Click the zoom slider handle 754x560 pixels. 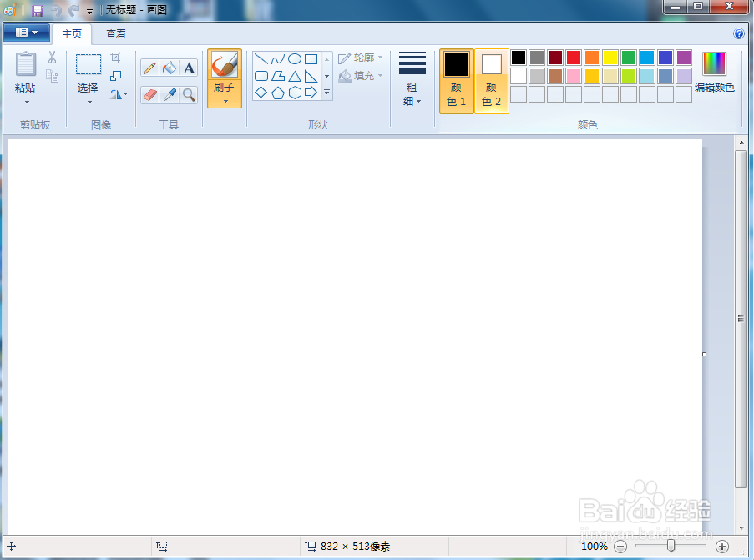[x=671, y=546]
